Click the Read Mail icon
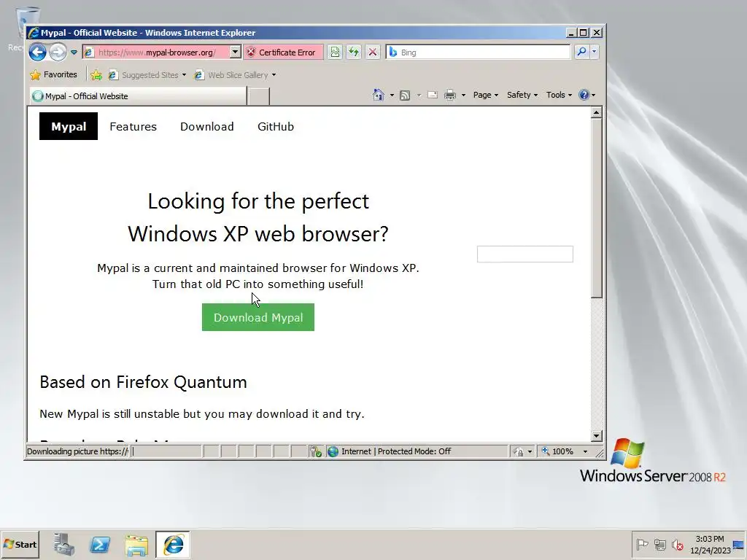This screenshot has height=560, width=747. [x=433, y=95]
